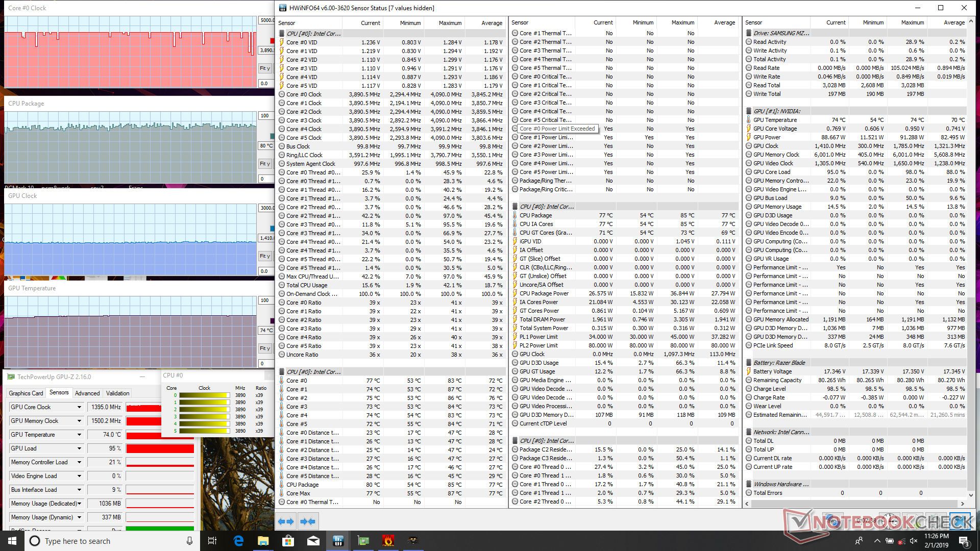980x551 pixels.
Task: Click the 5000.0 max field in Core #0 Clock graph
Action: click(x=266, y=20)
